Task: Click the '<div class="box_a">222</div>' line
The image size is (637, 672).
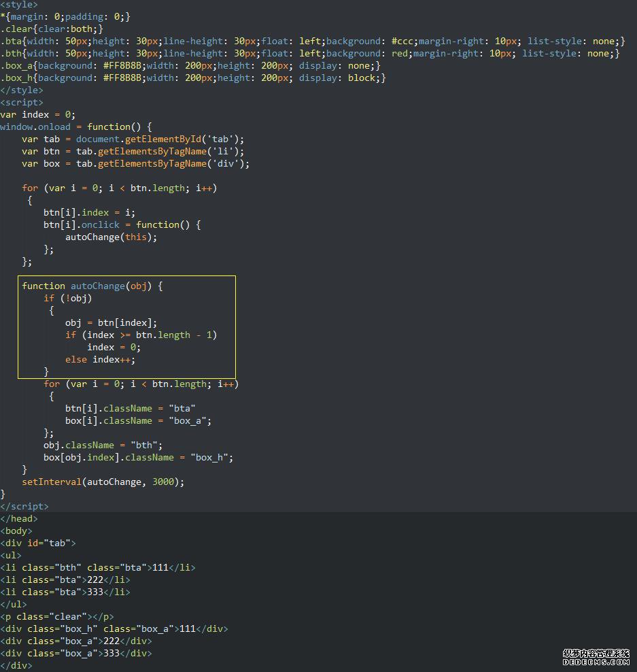Action: coord(76,641)
